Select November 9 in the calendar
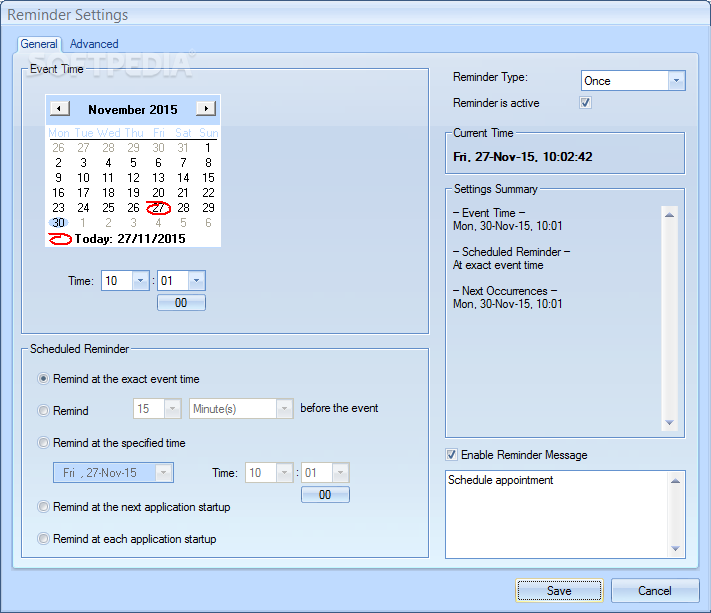Viewport: 711px width, 613px height. 58,178
